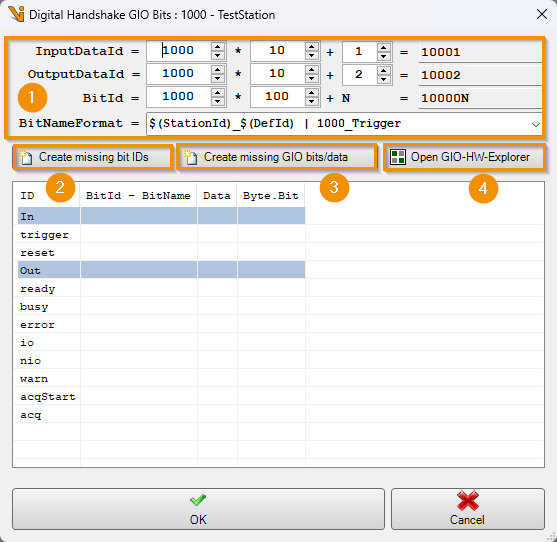
Task: Close the Digital Handshake GIO Bits dialog
Action: point(541,15)
